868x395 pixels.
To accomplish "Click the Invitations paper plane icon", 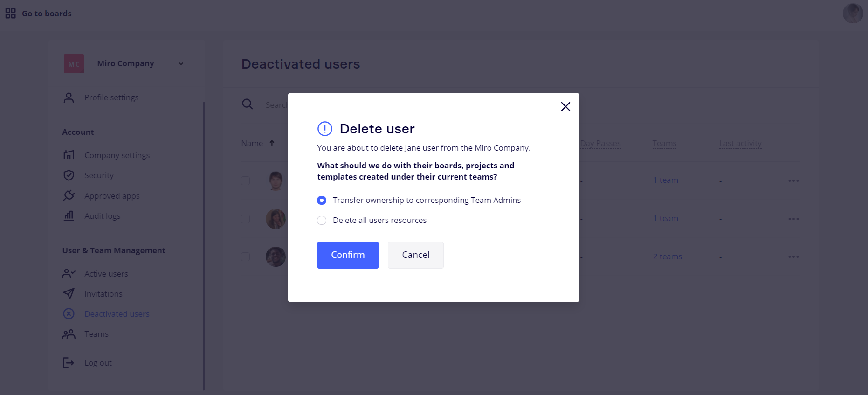I will 69,293.
